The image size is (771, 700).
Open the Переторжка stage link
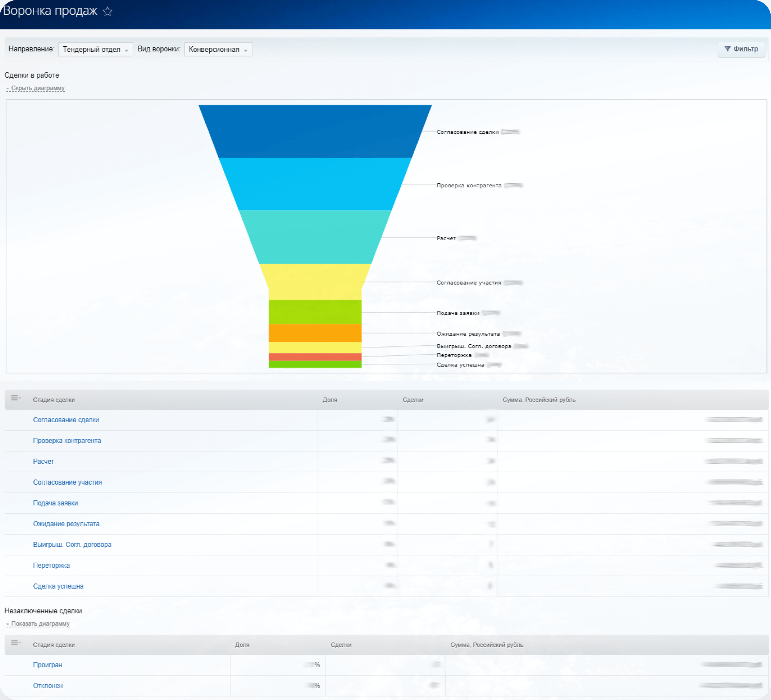(x=51, y=566)
